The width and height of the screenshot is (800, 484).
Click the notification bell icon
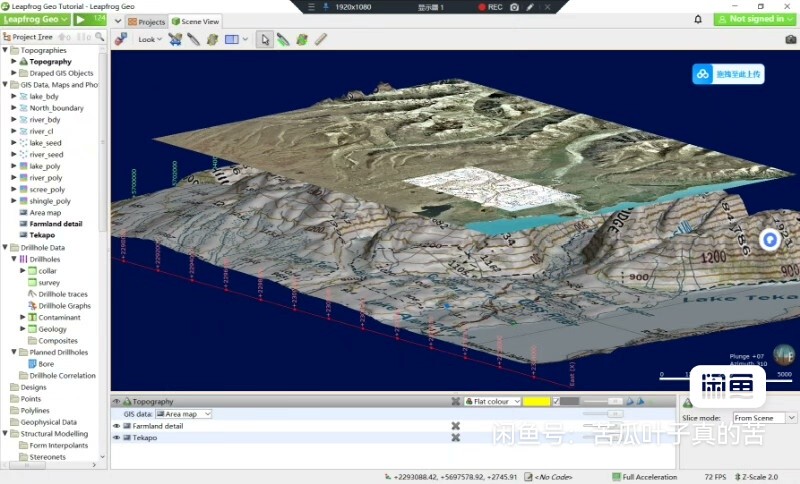[698, 19]
